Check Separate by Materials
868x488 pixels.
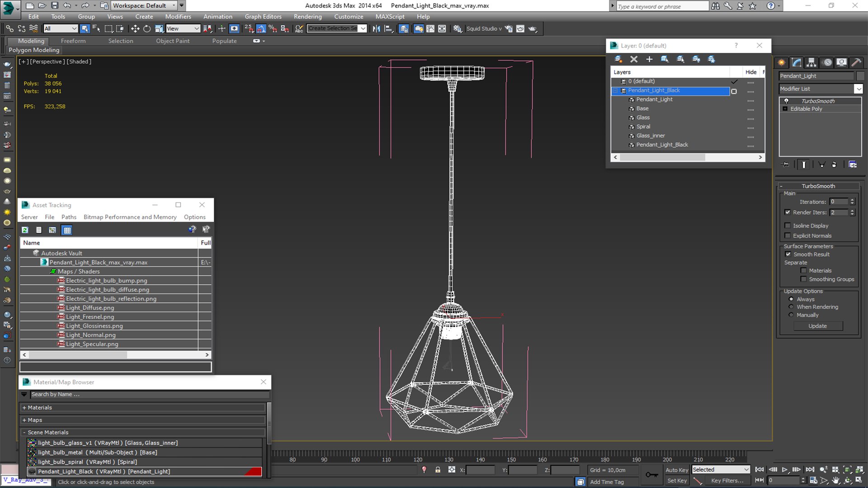[803, 271]
